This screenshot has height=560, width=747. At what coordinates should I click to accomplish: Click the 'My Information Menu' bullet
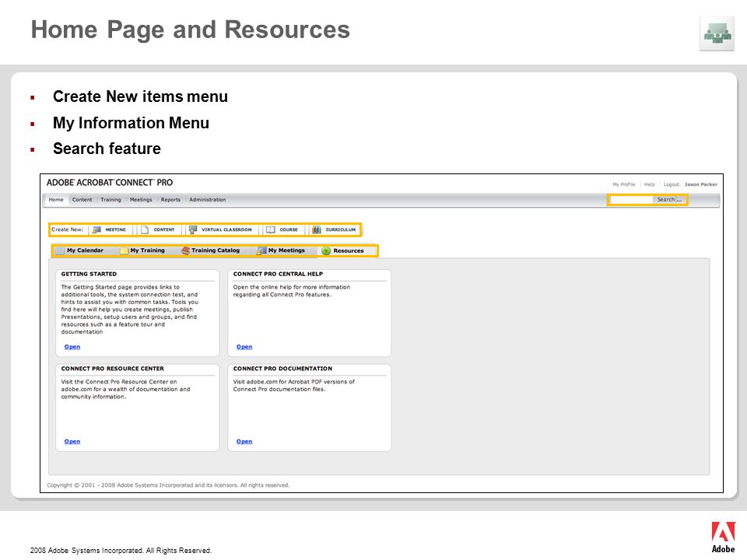click(x=131, y=123)
